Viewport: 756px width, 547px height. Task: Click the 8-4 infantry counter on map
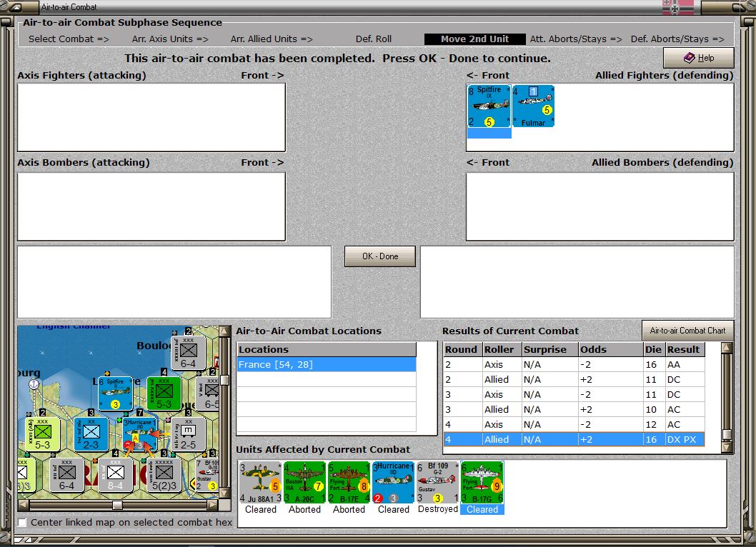click(115, 475)
